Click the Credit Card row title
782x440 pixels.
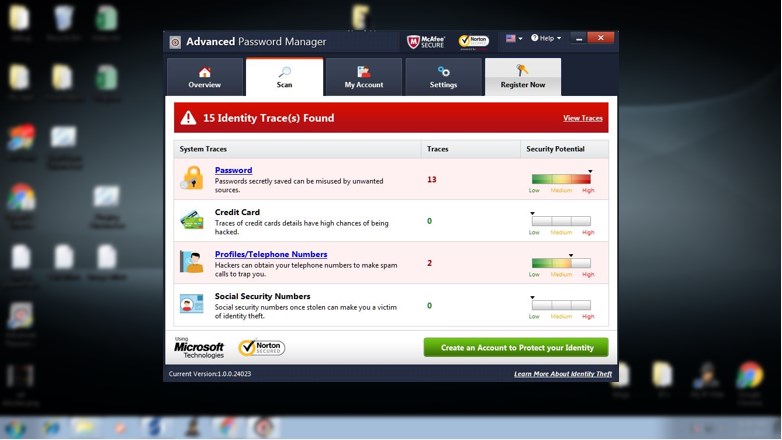(x=237, y=212)
